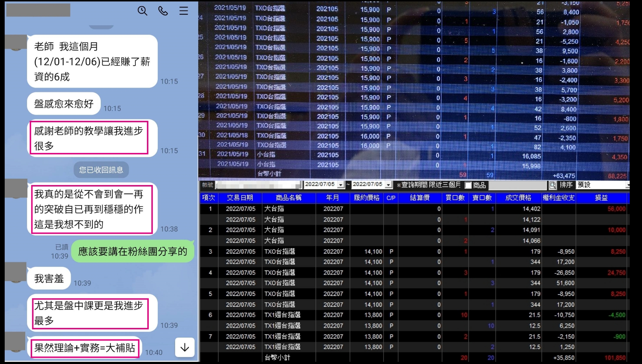This screenshot has width=642, height=364.
Task: Tick the 商品 filter checkbox
Action: pos(468,185)
